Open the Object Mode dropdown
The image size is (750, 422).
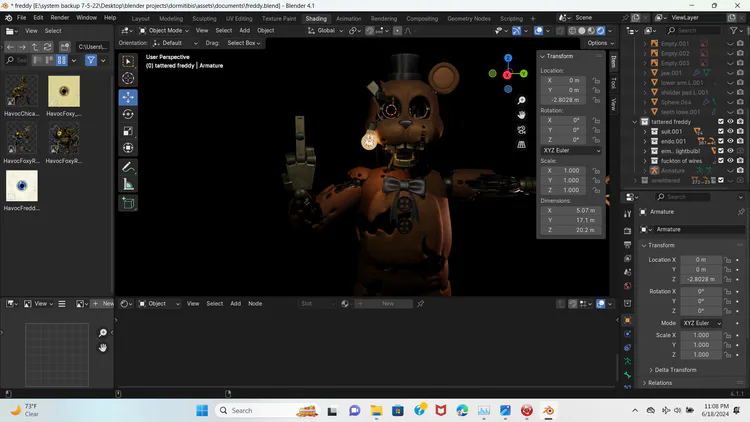[164, 31]
